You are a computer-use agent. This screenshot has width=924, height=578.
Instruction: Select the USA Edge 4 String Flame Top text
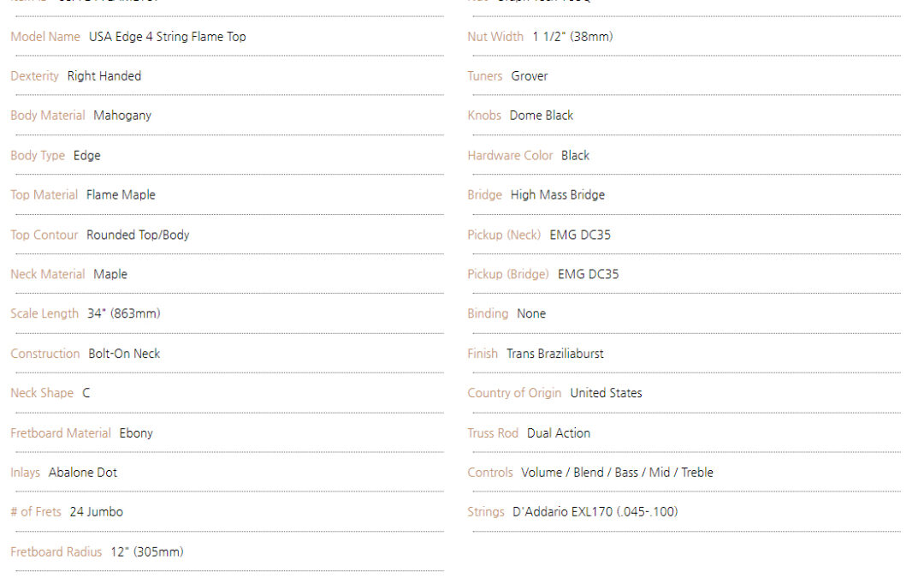pos(168,37)
